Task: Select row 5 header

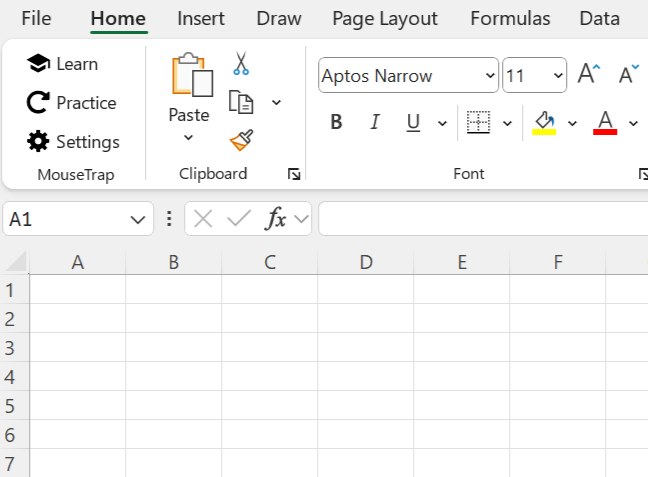Action: [14, 405]
